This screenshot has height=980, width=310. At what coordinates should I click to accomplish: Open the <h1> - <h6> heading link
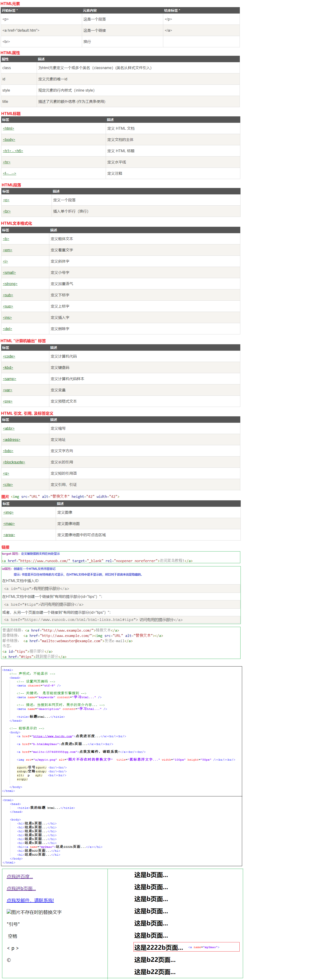click(x=13, y=151)
